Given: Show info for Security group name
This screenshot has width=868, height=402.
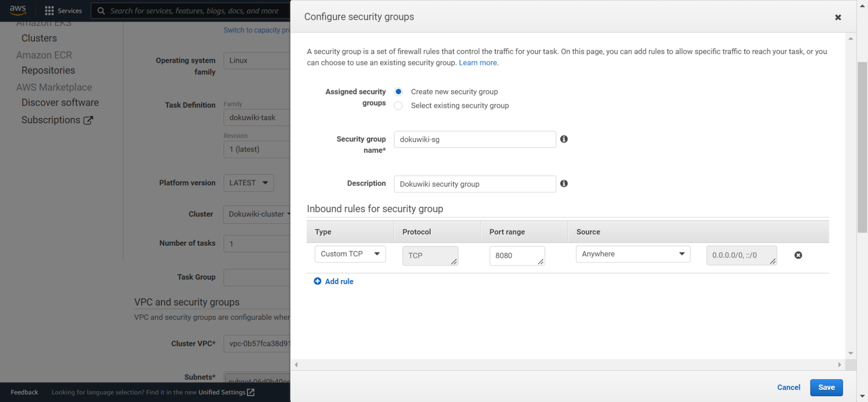Looking at the screenshot, I should (564, 139).
